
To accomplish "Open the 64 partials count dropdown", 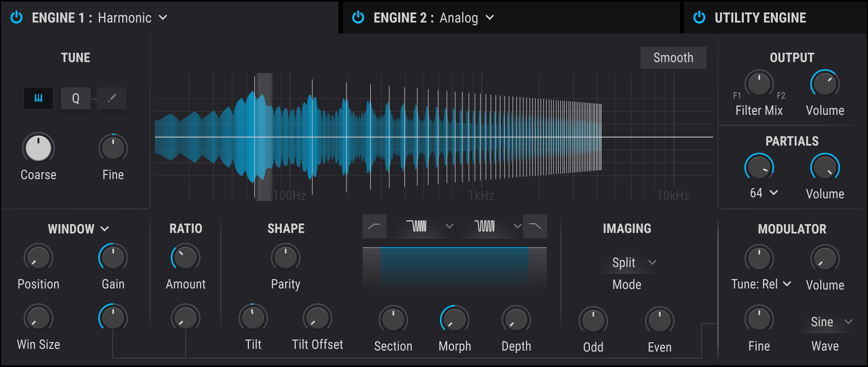I will click(x=764, y=193).
